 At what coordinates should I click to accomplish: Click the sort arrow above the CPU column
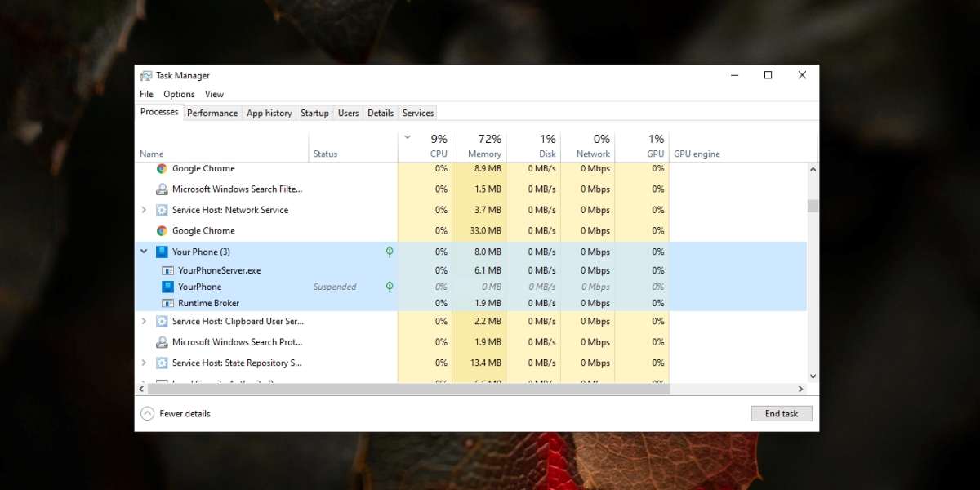coord(408,137)
